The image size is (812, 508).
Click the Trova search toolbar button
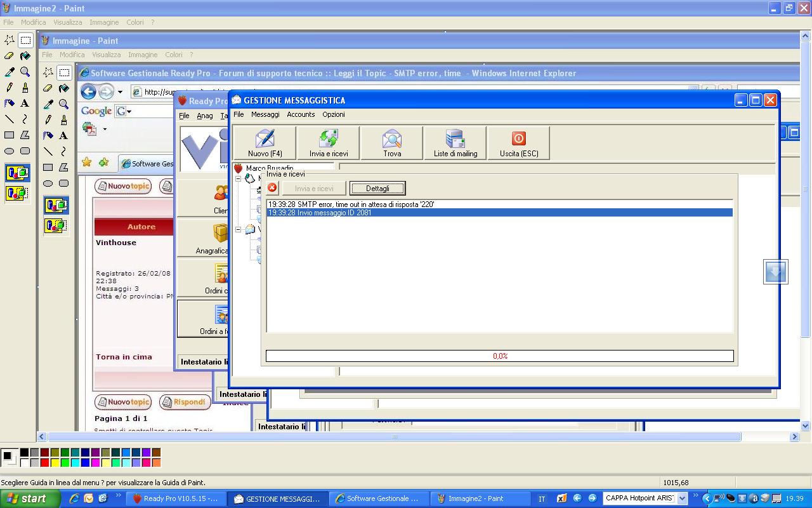click(x=392, y=143)
